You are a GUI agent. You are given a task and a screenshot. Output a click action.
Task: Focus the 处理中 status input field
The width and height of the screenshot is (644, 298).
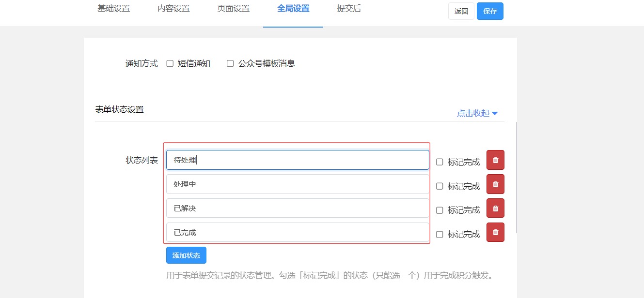pyautogui.click(x=298, y=184)
